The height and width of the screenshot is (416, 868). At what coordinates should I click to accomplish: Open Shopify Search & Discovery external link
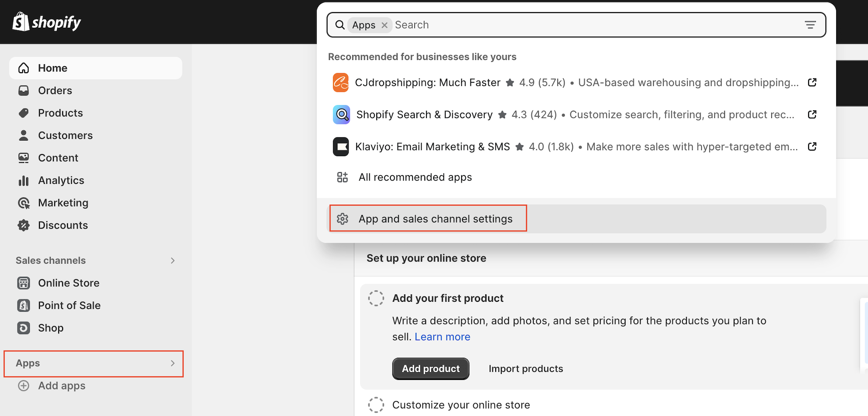point(812,115)
